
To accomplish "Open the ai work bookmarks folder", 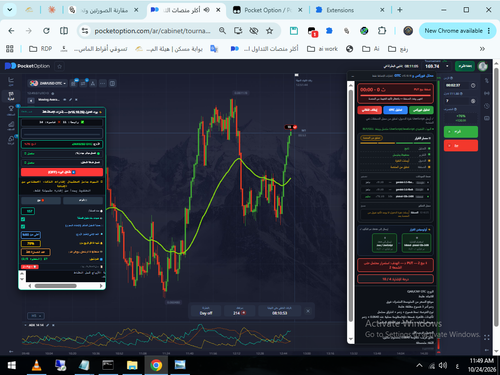I will (322, 49).
